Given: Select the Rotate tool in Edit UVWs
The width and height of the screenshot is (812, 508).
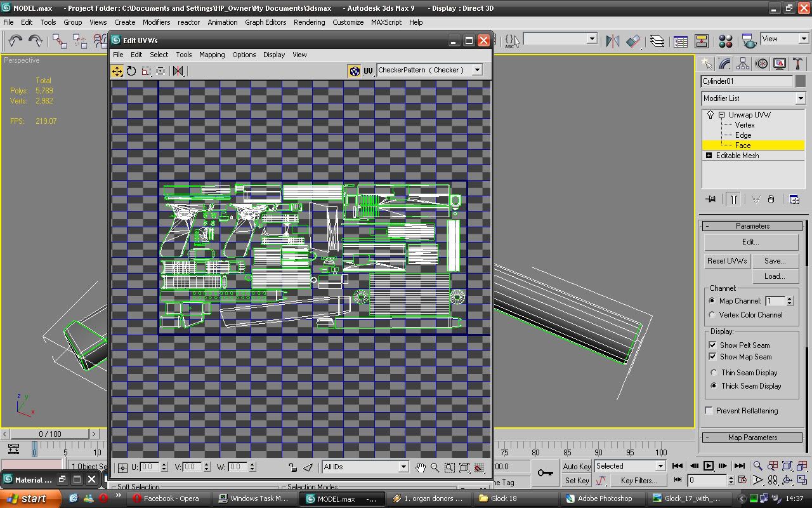Looking at the screenshot, I should [x=131, y=71].
